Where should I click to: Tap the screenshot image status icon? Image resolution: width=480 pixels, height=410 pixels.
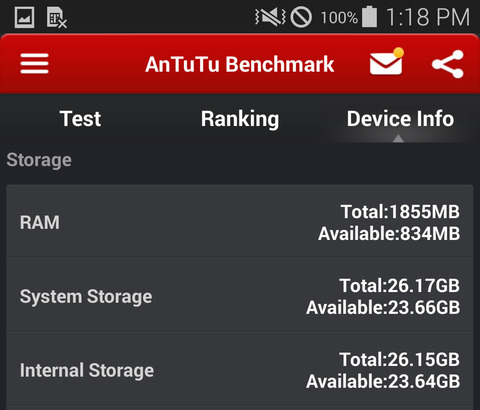point(24,17)
